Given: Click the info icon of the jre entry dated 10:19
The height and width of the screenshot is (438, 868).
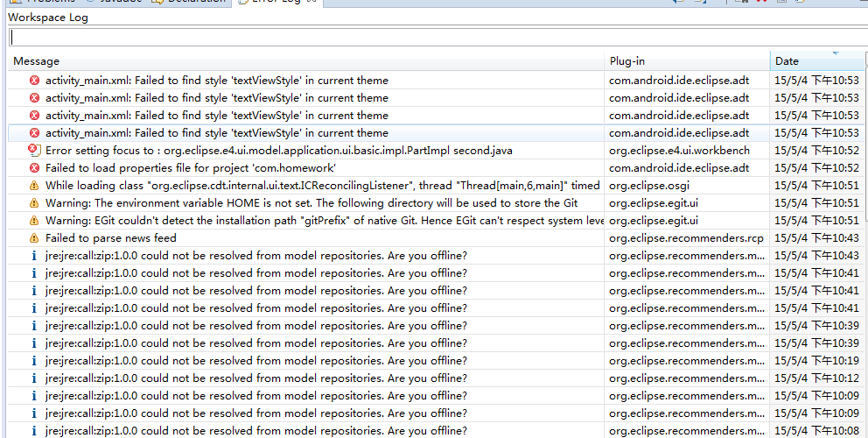Looking at the screenshot, I should [34, 361].
